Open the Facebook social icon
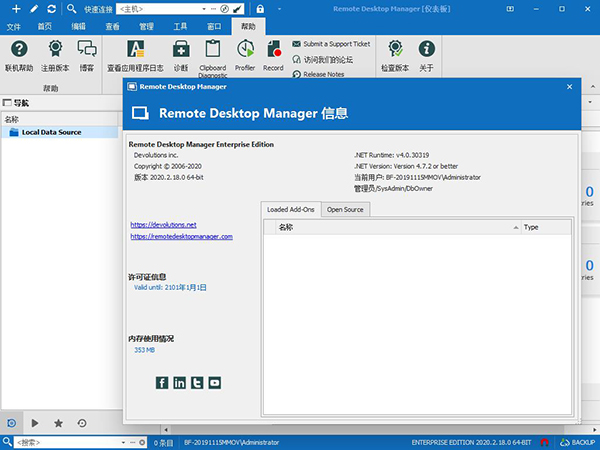The height and width of the screenshot is (450, 600). click(162, 383)
